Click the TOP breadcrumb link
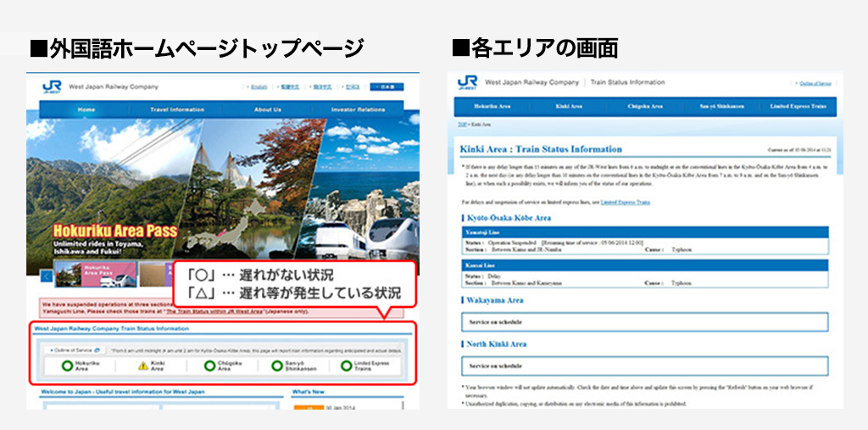868x430 pixels. [x=460, y=125]
